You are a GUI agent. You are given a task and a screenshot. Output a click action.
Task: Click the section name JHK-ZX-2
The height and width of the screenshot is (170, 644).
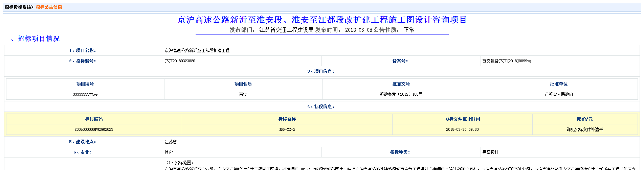point(287,129)
